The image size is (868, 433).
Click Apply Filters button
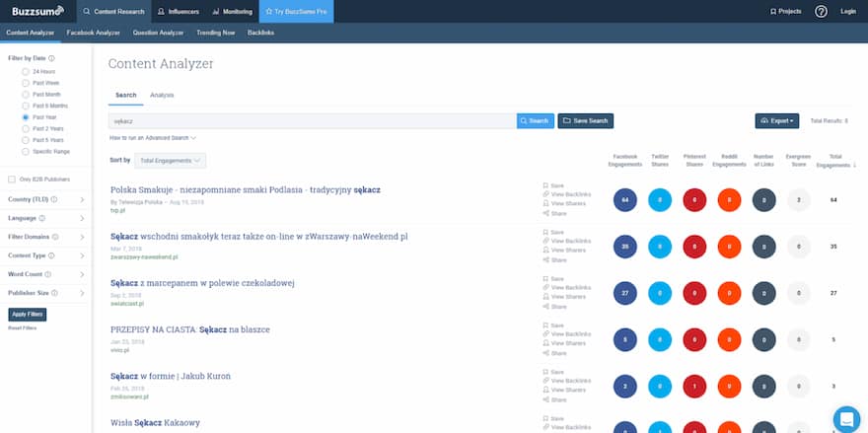click(x=28, y=315)
